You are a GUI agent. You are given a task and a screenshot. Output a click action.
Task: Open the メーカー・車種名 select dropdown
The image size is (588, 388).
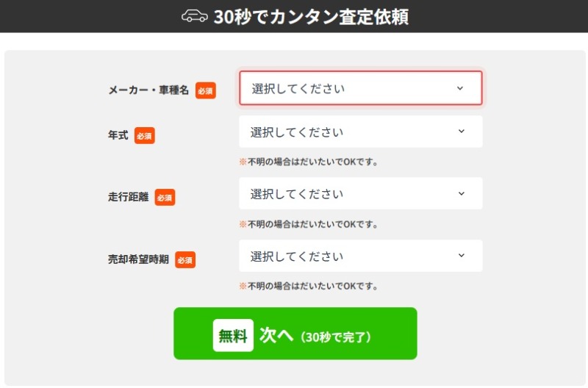pyautogui.click(x=360, y=88)
